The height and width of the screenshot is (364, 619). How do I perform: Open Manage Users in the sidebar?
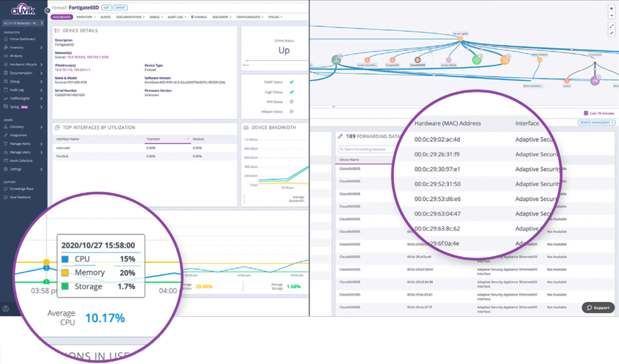(x=20, y=152)
